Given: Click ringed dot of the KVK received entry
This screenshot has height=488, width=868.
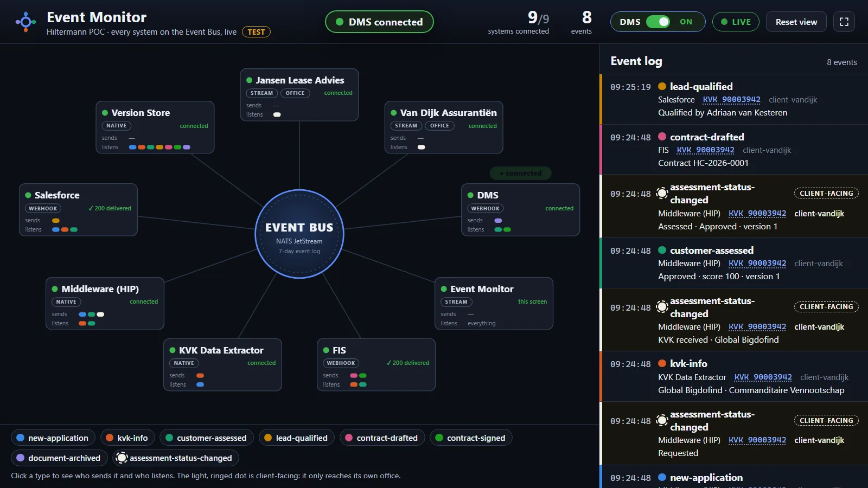Looking at the screenshot, I should [662, 307].
